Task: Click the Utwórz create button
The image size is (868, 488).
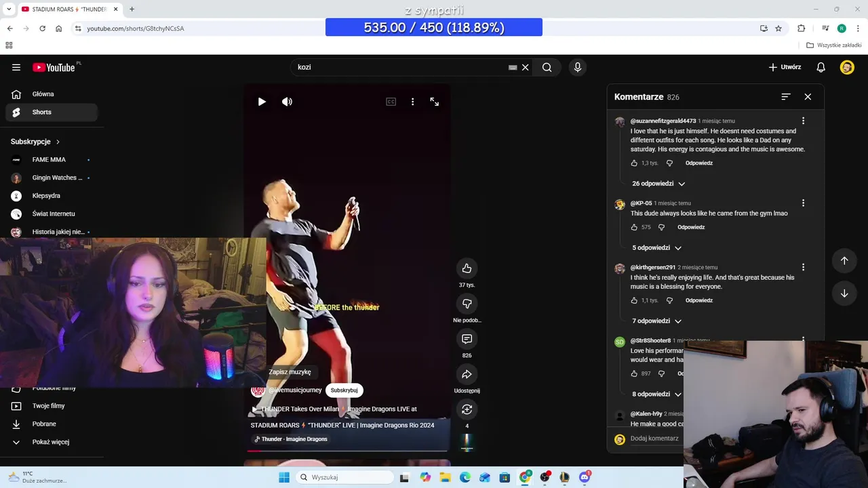Action: (785, 67)
